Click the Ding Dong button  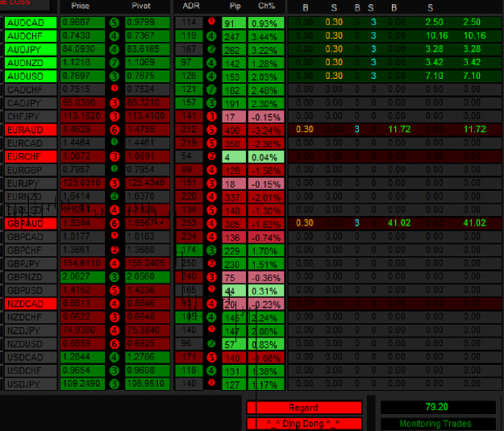coord(304,424)
